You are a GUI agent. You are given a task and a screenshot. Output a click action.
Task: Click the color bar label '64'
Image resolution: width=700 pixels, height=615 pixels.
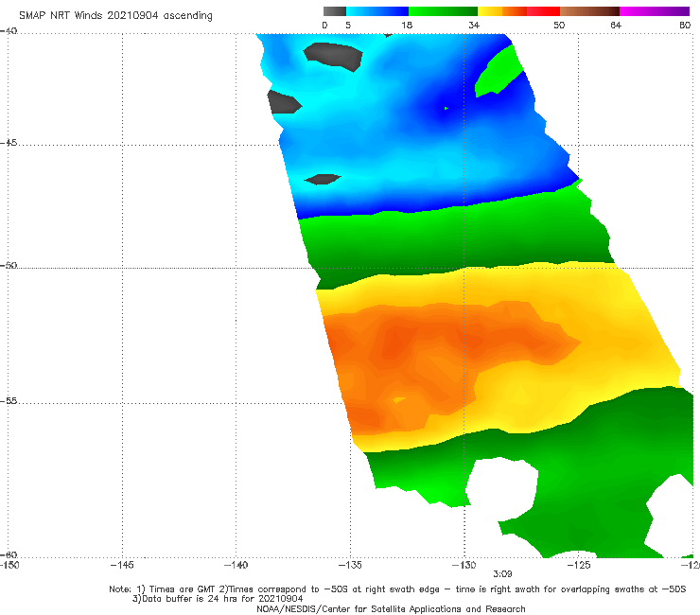(616, 25)
